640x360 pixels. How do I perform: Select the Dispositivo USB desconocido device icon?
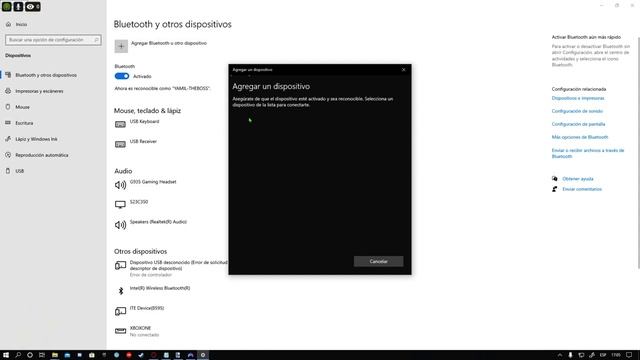pyautogui.click(x=120, y=266)
